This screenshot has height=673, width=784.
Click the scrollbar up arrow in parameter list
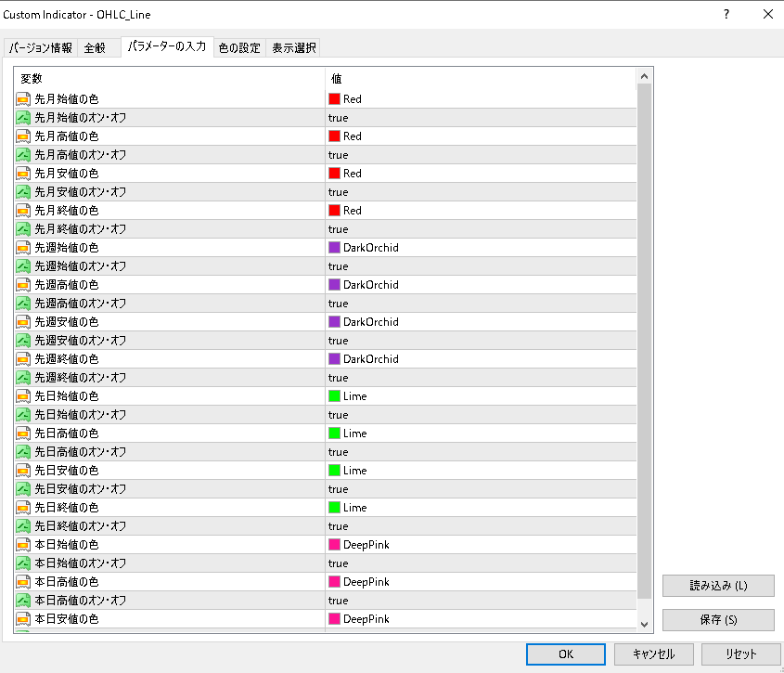coord(644,76)
